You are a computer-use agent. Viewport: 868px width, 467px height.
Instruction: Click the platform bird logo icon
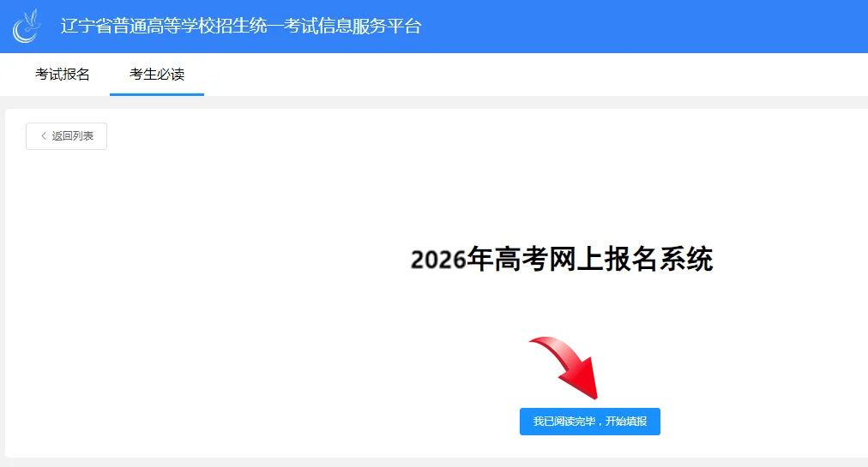pyautogui.click(x=27, y=26)
